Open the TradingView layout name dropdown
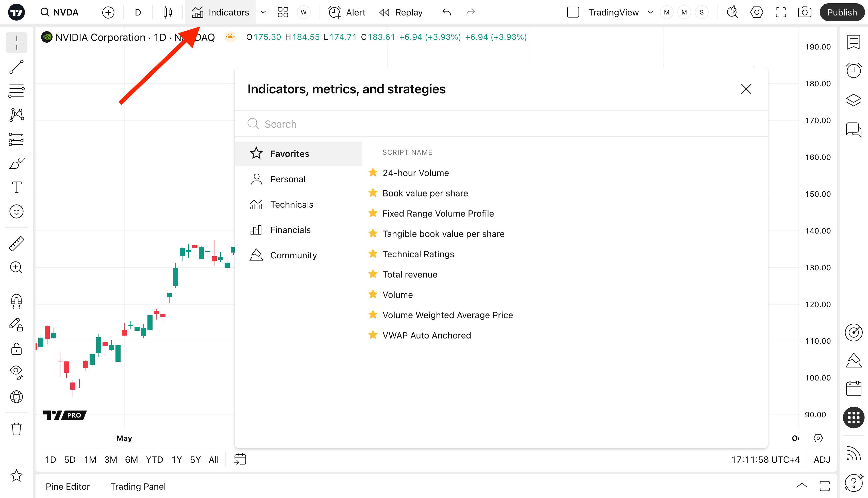 (650, 12)
